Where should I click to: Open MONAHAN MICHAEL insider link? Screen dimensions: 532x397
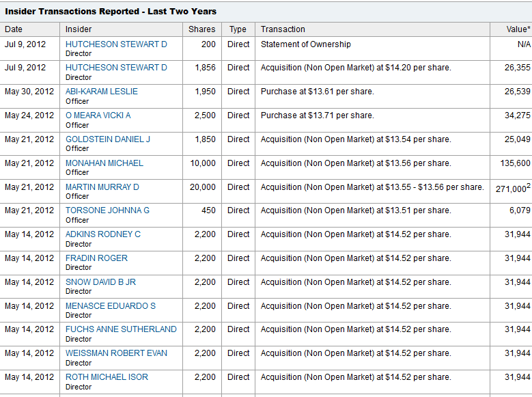(104, 163)
